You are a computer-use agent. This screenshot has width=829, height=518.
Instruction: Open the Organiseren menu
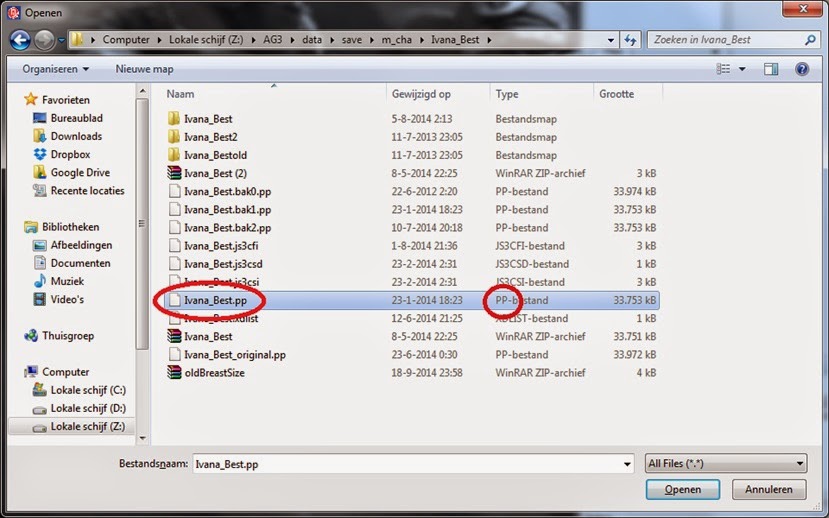pos(56,69)
